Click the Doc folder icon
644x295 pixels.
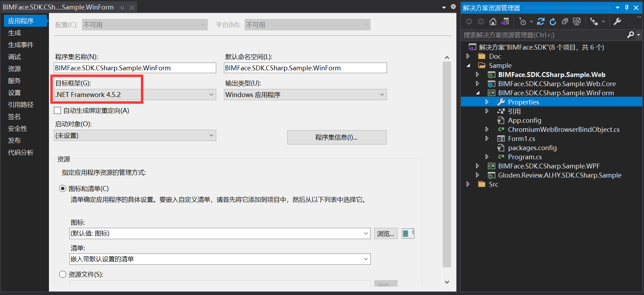pos(482,56)
